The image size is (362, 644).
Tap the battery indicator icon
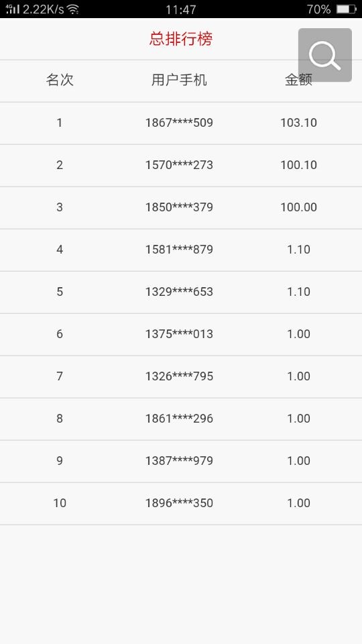coord(346,9)
